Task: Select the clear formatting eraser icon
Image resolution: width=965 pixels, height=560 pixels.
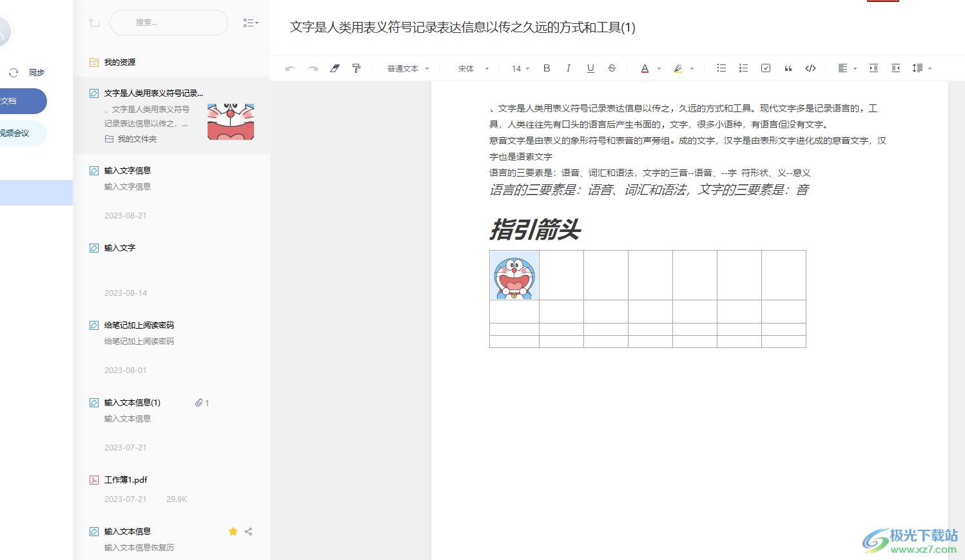Action: tap(335, 68)
